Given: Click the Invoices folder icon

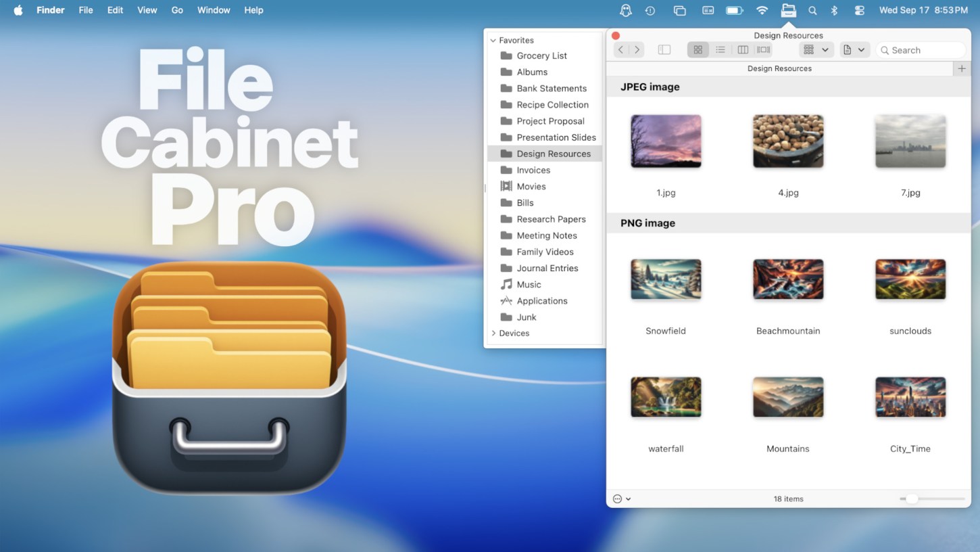Looking at the screenshot, I should coord(506,170).
